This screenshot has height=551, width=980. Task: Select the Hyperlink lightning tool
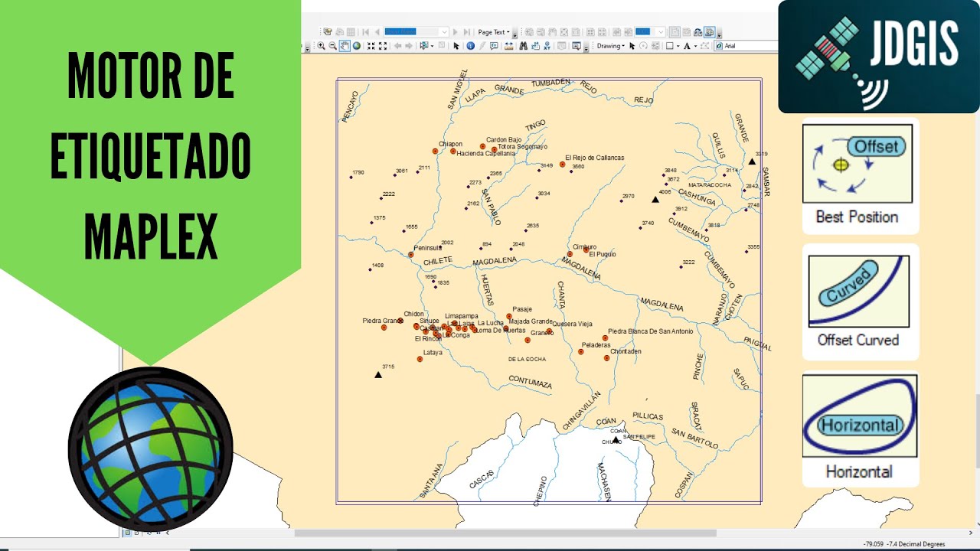(x=482, y=46)
